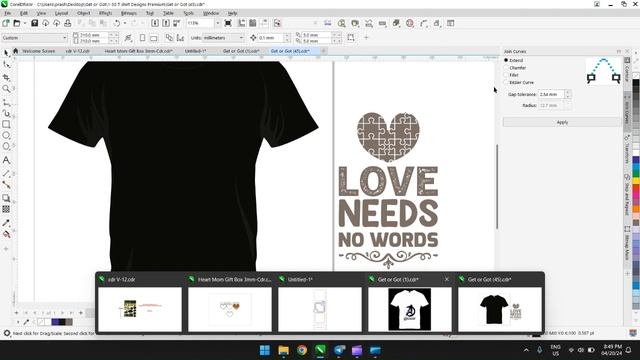The width and height of the screenshot is (640, 360).
Task: Expand the Undo history dropdown arrow
Action: click(124, 23)
